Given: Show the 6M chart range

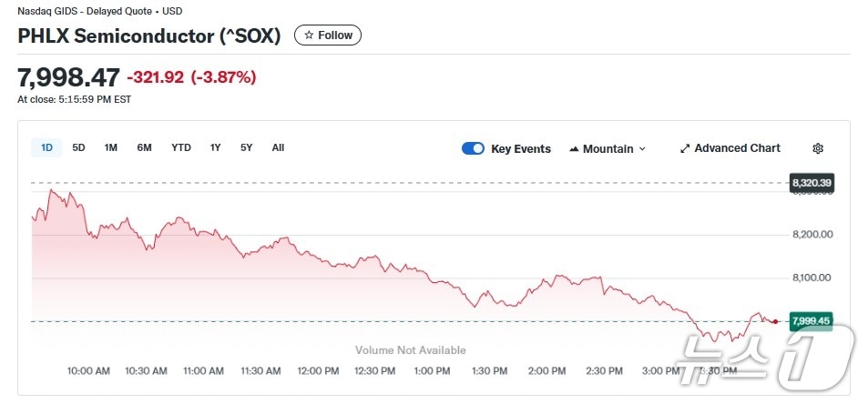Looking at the screenshot, I should click(x=144, y=147).
